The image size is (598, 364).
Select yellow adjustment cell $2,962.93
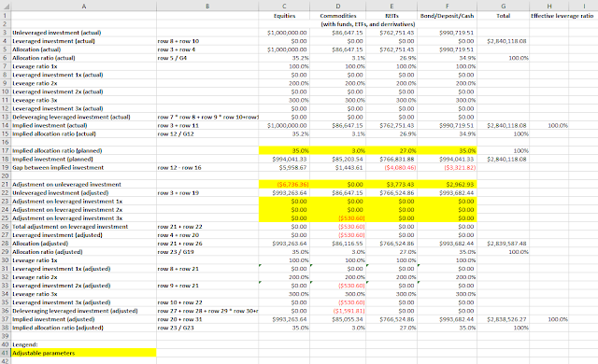click(447, 184)
